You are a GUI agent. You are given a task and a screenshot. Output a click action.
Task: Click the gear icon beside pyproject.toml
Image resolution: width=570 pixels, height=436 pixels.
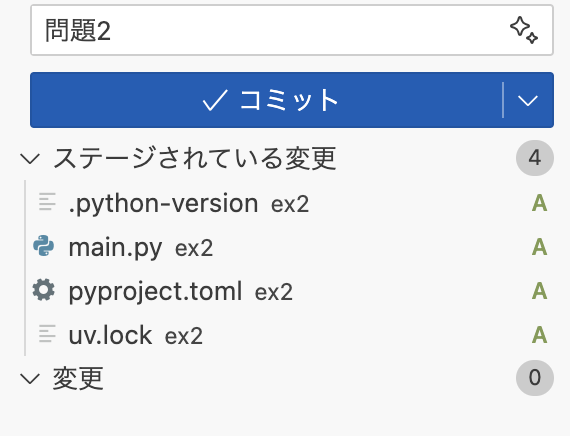(44, 290)
